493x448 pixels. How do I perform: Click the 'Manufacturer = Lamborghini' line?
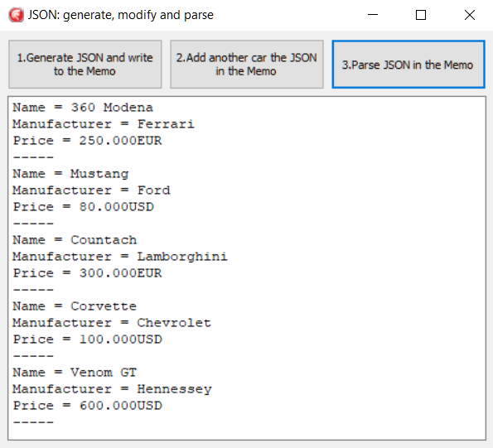tap(120, 257)
